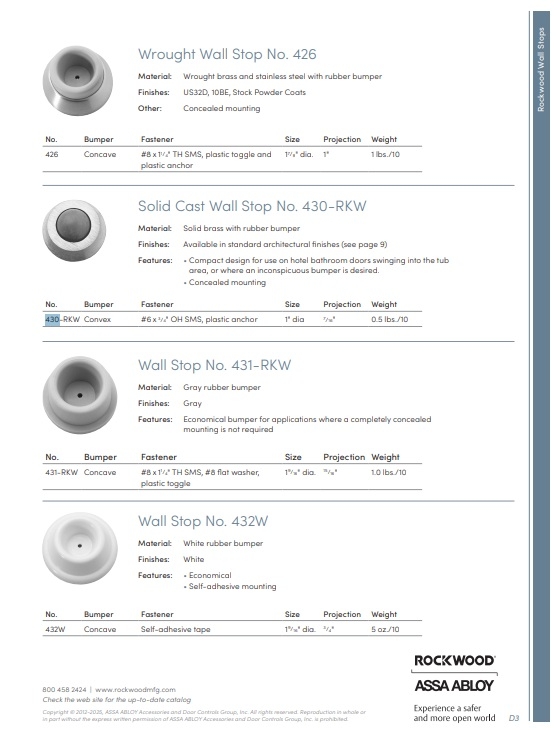This screenshot has width=556, height=730.
Task: Click "Self-adhesive tape" fastener cell
Action: click(x=176, y=629)
